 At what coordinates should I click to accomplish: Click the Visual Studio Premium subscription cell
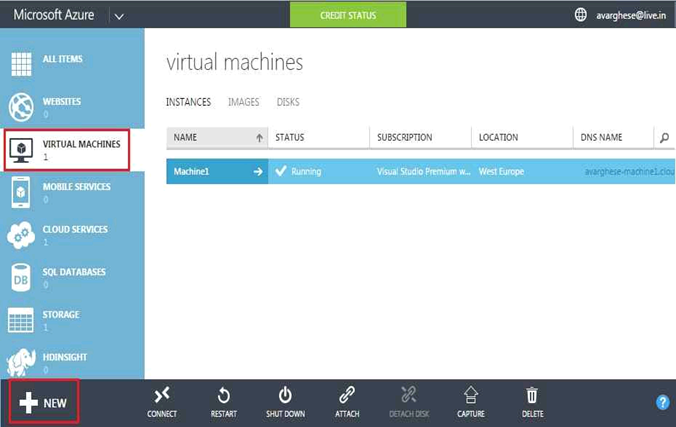point(423,172)
